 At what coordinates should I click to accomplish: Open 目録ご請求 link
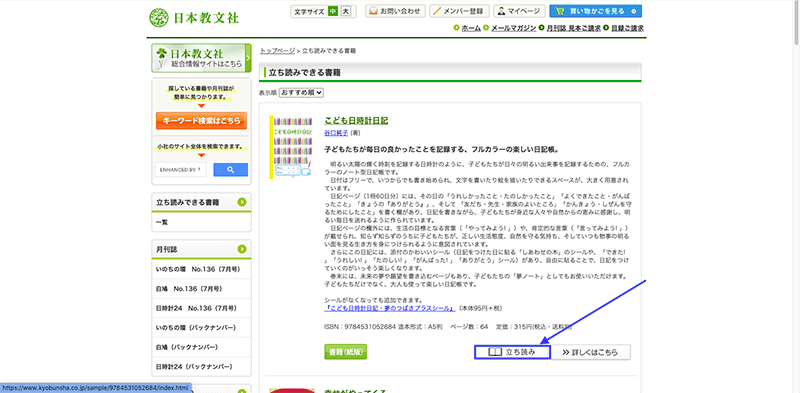[627, 28]
